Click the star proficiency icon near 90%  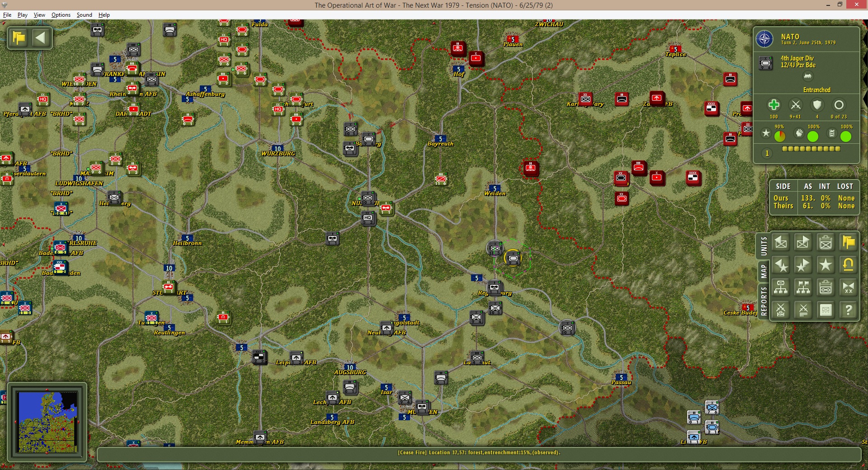[x=765, y=133]
